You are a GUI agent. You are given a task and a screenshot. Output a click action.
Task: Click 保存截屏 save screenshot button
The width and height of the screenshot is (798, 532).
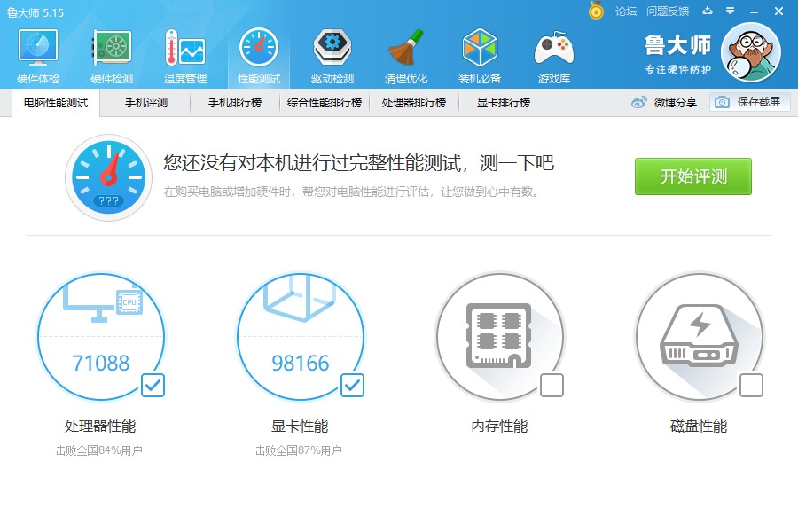pyautogui.click(x=749, y=102)
